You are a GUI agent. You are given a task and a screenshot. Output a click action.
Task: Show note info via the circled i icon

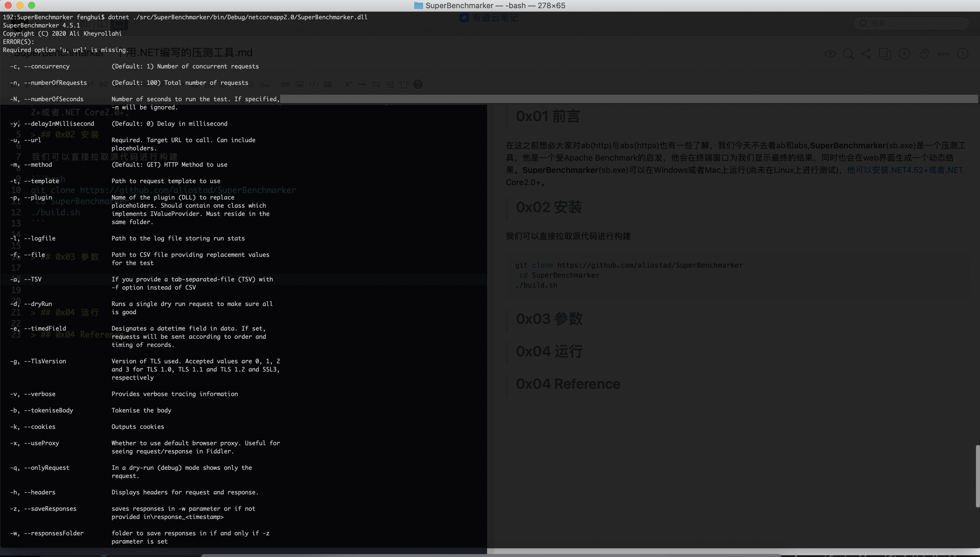[x=962, y=54]
